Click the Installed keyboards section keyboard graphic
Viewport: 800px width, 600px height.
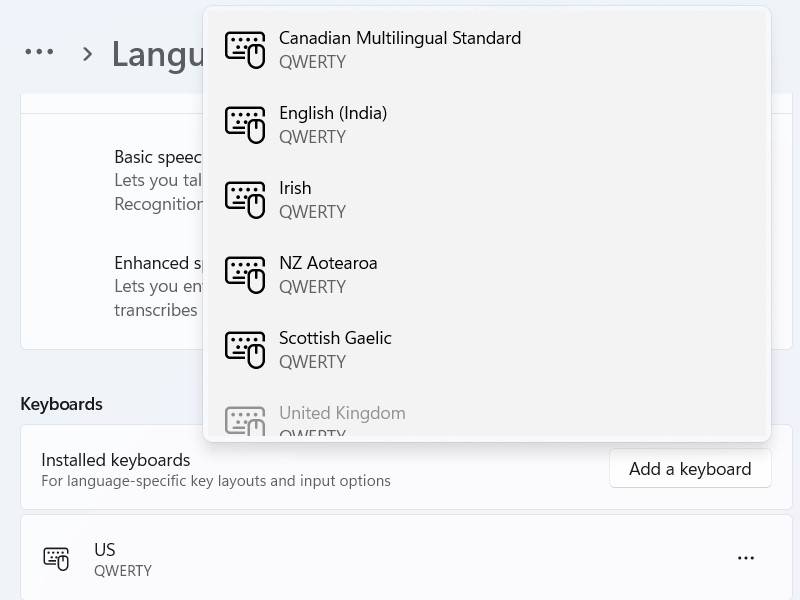coord(57,558)
